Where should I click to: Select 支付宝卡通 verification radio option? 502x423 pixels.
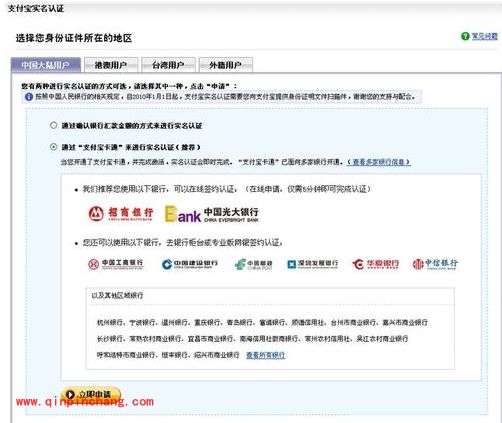click(x=53, y=147)
